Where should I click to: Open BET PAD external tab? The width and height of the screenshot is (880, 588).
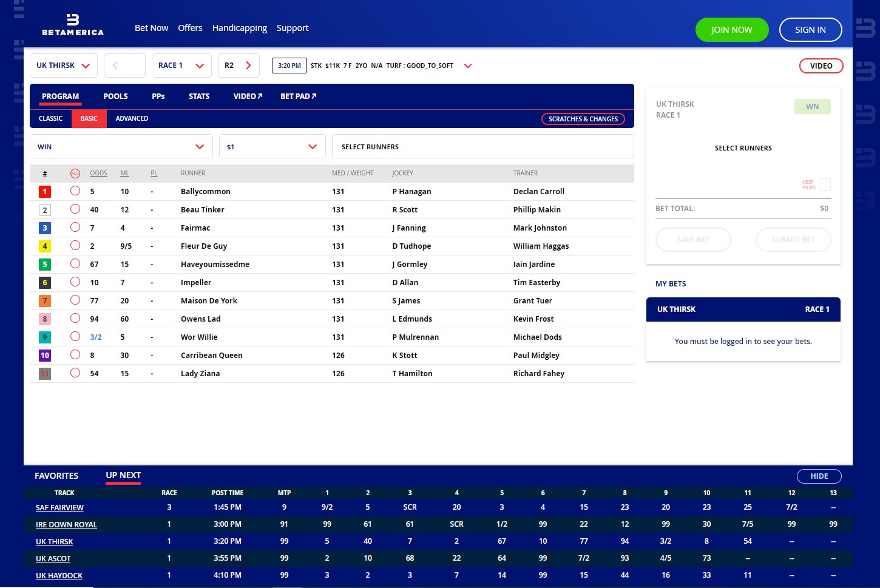pos(299,96)
